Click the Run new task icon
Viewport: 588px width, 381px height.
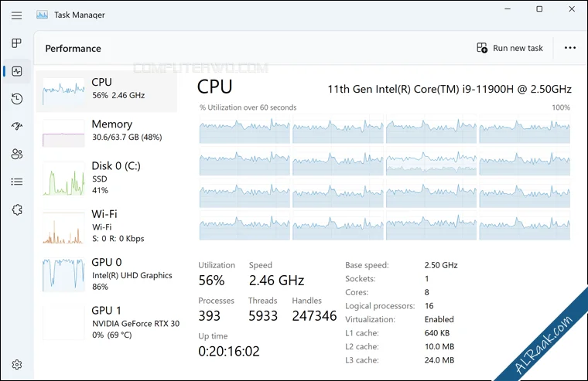pyautogui.click(x=482, y=48)
